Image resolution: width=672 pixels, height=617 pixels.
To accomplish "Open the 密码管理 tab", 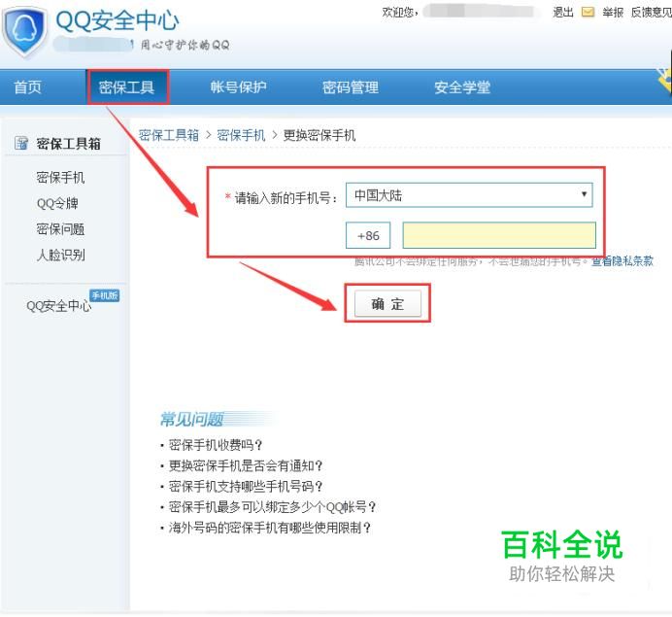I will 351,87.
